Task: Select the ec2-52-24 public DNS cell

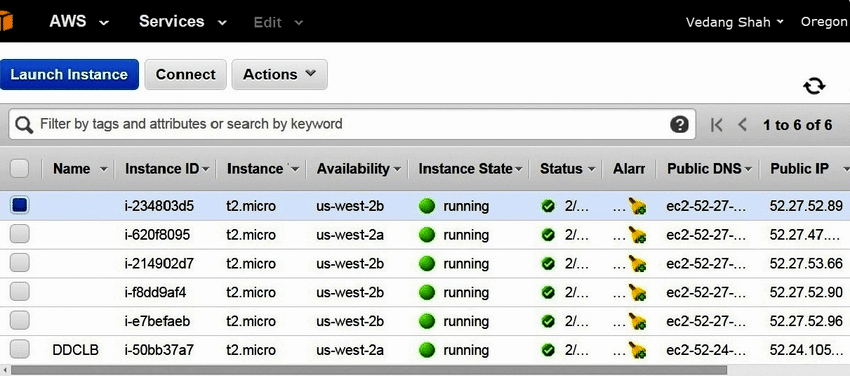Action: (x=706, y=350)
